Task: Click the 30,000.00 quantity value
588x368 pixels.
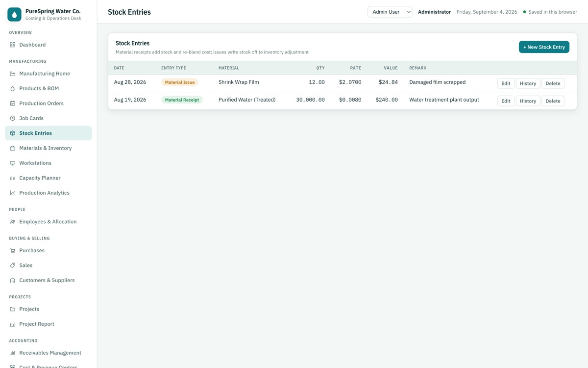Action: pos(310,100)
